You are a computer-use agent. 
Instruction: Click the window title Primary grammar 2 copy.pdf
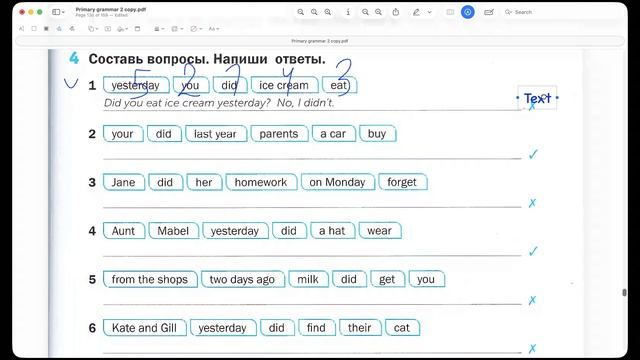[x=111, y=9]
